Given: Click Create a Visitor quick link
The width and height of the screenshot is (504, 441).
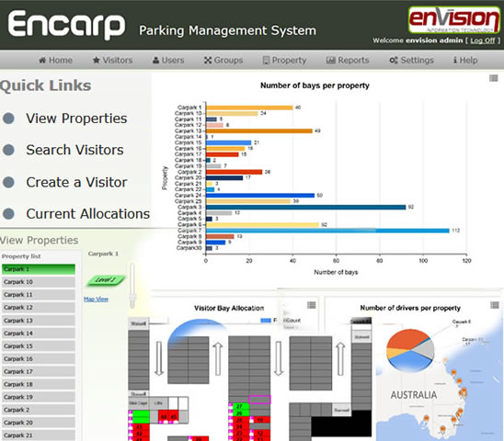Looking at the screenshot, I should (x=76, y=182).
